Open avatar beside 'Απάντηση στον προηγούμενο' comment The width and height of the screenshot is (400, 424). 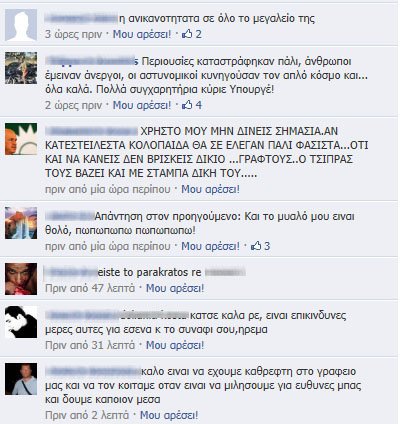[x=21, y=223]
